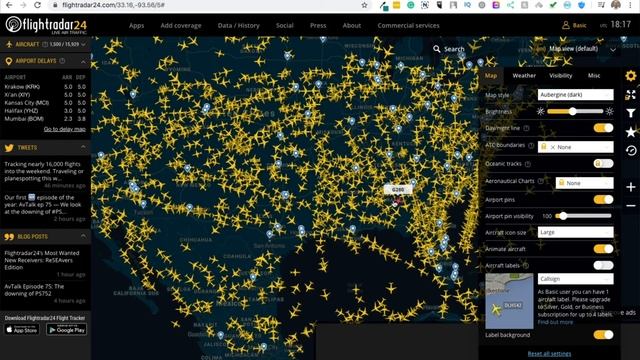Collapse the Blog Posts panel
The image size is (640, 360).
click(83, 236)
